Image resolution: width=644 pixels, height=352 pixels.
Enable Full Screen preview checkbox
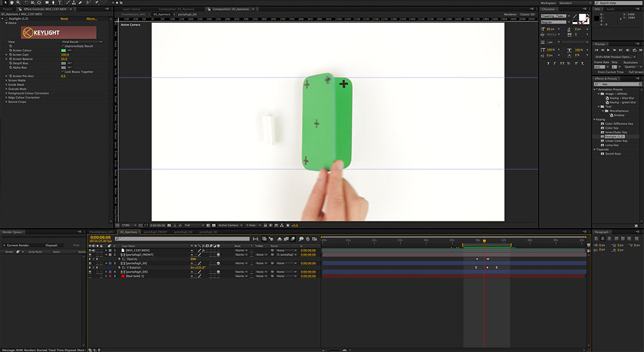626,72
